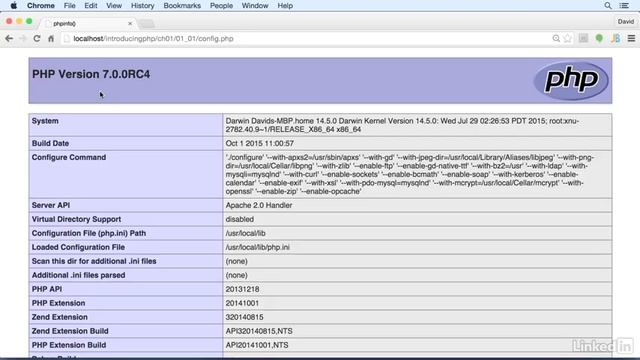This screenshot has height=360, width=640.
Task: Bookmark this page with the star icon
Action: (x=568, y=38)
